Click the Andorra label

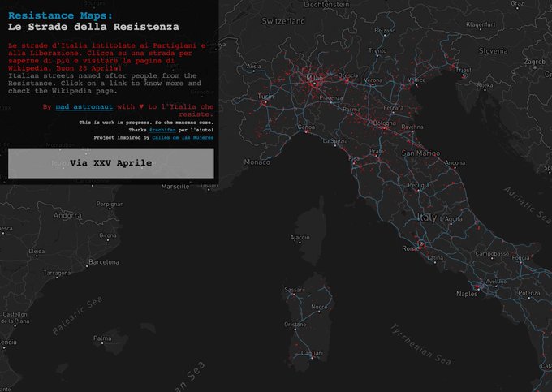click(x=67, y=215)
